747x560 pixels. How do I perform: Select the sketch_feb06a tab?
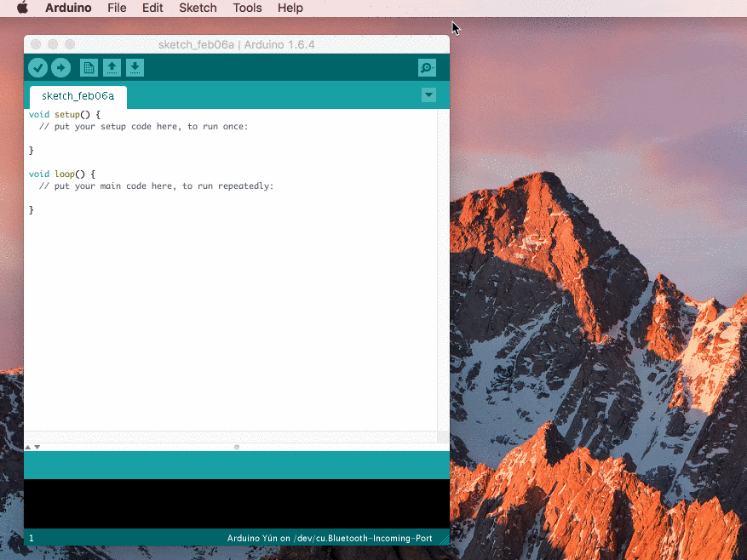78,97
